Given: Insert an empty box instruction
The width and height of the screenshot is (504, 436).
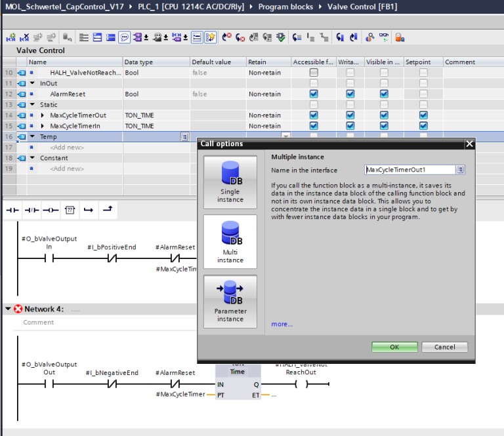Looking at the screenshot, I should 70,210.
